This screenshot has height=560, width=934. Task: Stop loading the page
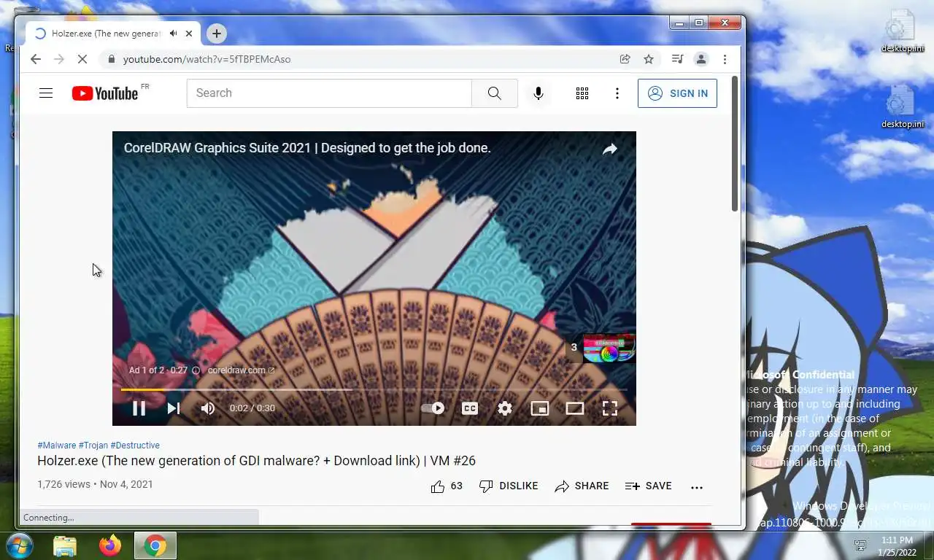point(82,59)
